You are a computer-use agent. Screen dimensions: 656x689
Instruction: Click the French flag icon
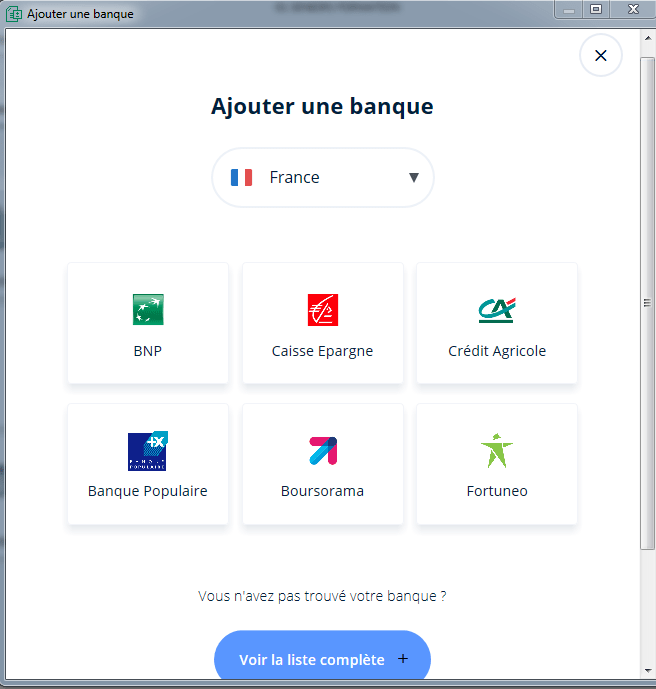coord(241,178)
